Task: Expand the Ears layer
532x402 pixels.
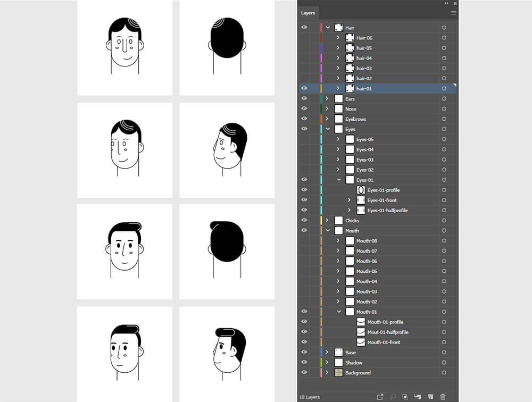Action: 327,98
